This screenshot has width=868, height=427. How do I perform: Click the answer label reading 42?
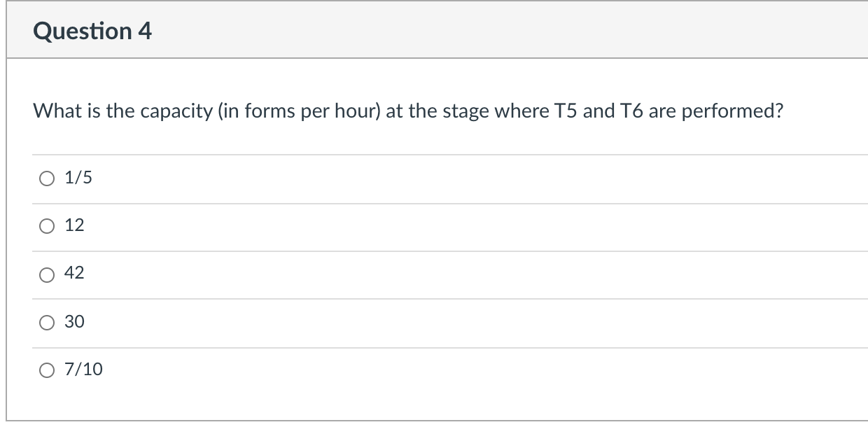coord(73,274)
